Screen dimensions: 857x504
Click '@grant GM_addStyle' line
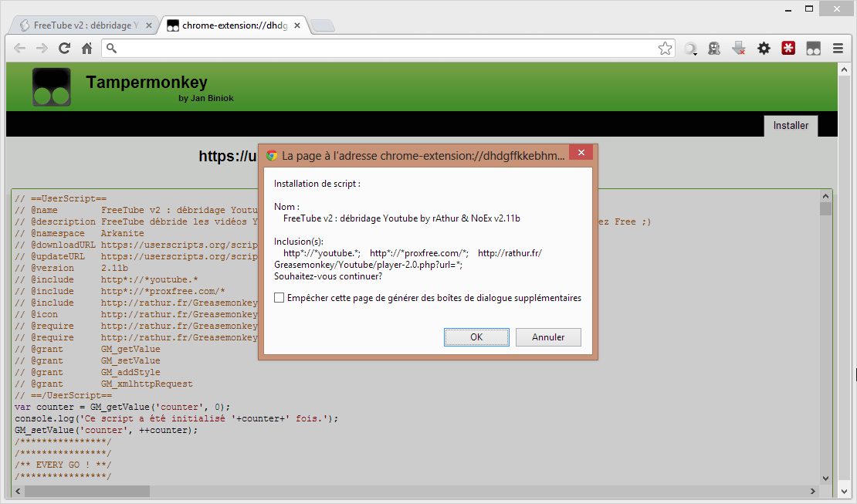coord(87,372)
